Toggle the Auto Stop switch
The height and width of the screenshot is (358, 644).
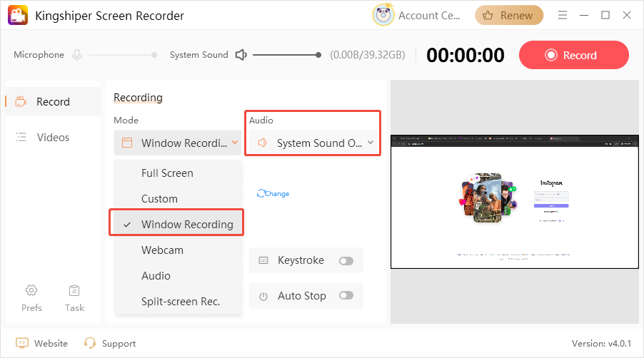click(346, 295)
